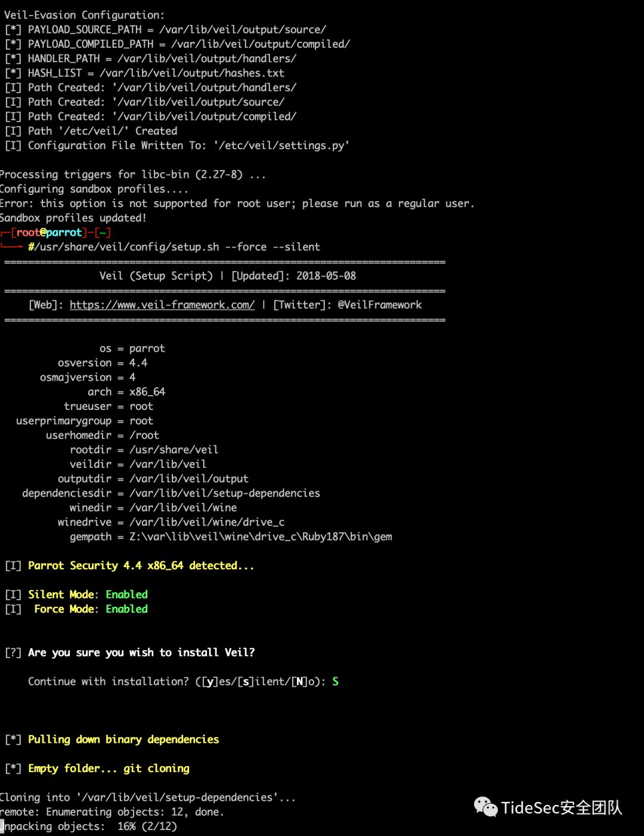Click the Path Created output/handlers/ line
Image resolution: width=644 pixels, height=836 pixels.
(150, 88)
